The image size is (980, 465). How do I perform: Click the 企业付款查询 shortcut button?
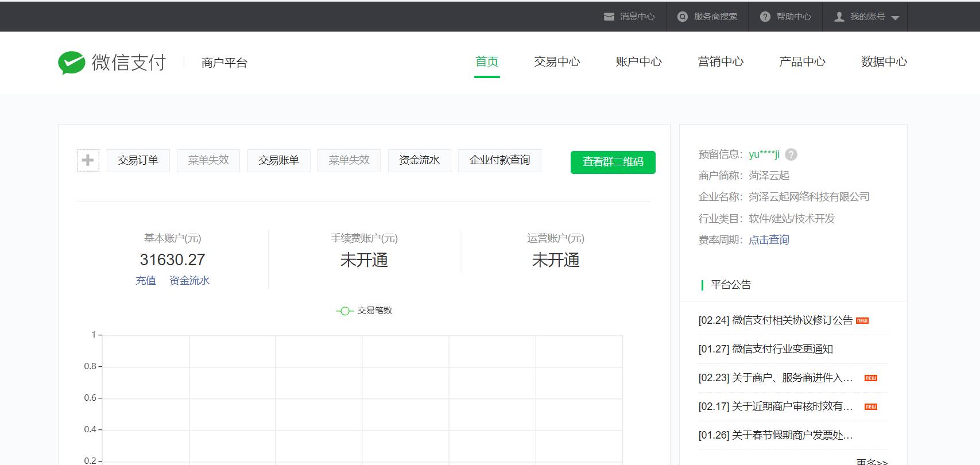[x=499, y=160]
